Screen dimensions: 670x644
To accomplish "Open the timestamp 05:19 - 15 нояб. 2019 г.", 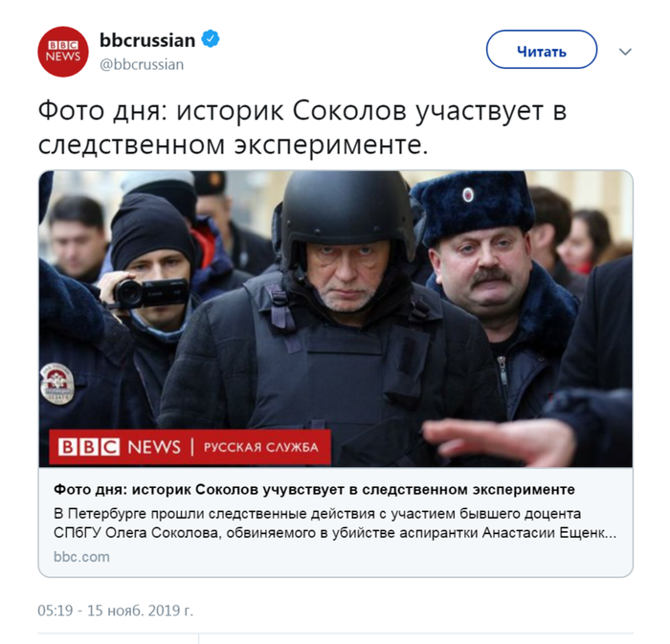I will pos(116,611).
